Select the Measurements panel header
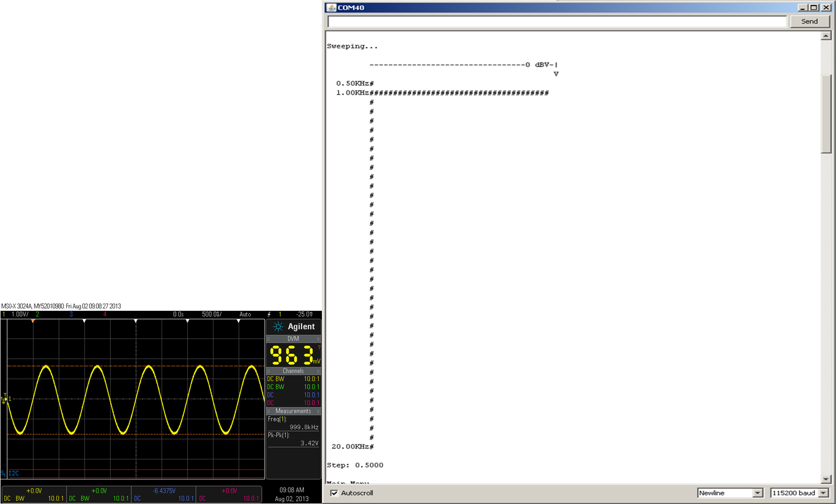The width and height of the screenshot is (836, 504). (293, 411)
